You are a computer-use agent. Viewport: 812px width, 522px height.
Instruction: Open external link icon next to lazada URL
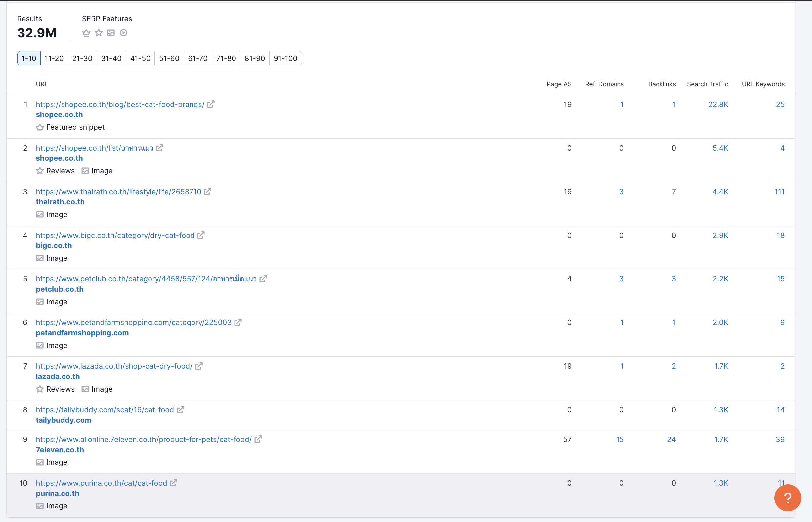coord(199,366)
